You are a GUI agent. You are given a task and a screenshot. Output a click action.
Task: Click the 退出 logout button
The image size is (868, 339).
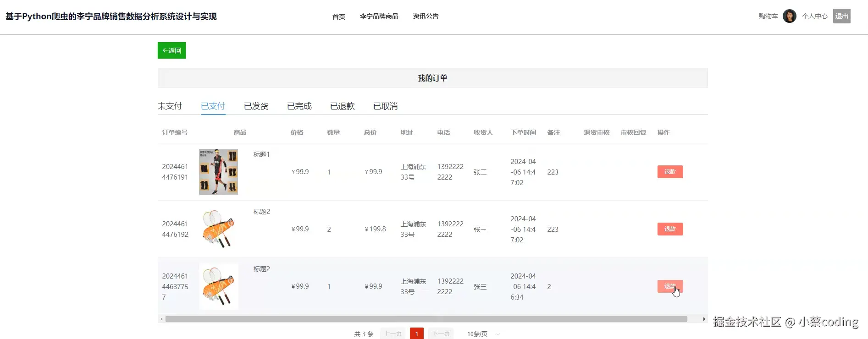point(841,16)
